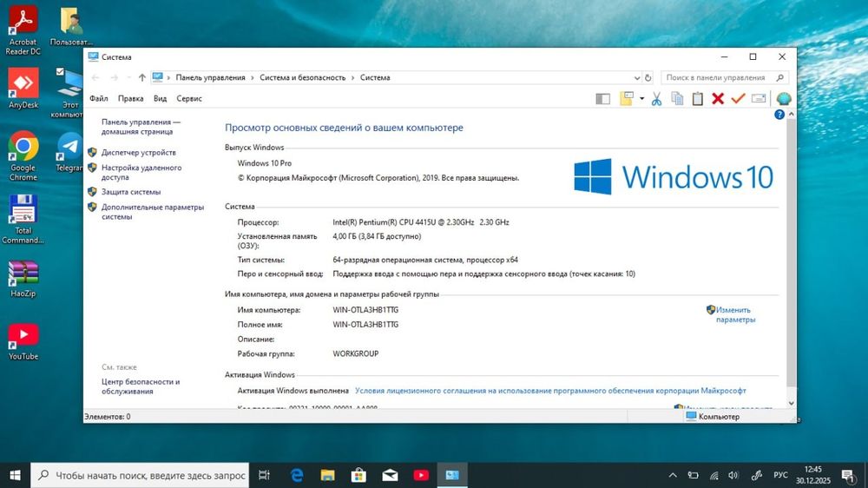Open help with the blue question icon
This screenshot has width=868, height=488.
point(779,115)
